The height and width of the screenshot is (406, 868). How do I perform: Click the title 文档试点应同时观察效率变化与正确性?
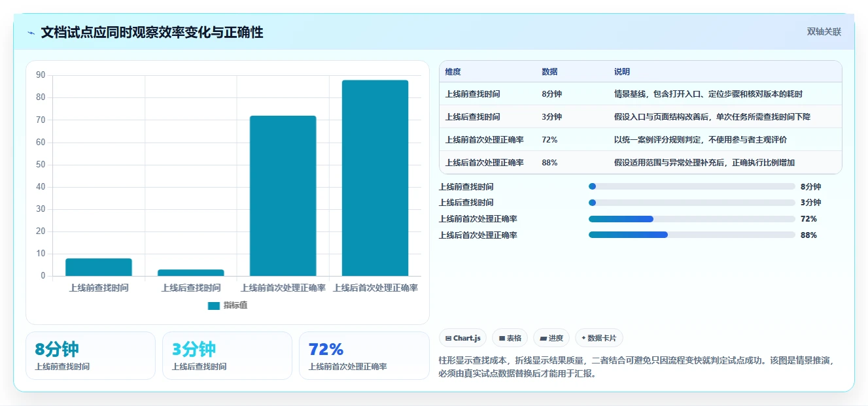[x=152, y=33]
